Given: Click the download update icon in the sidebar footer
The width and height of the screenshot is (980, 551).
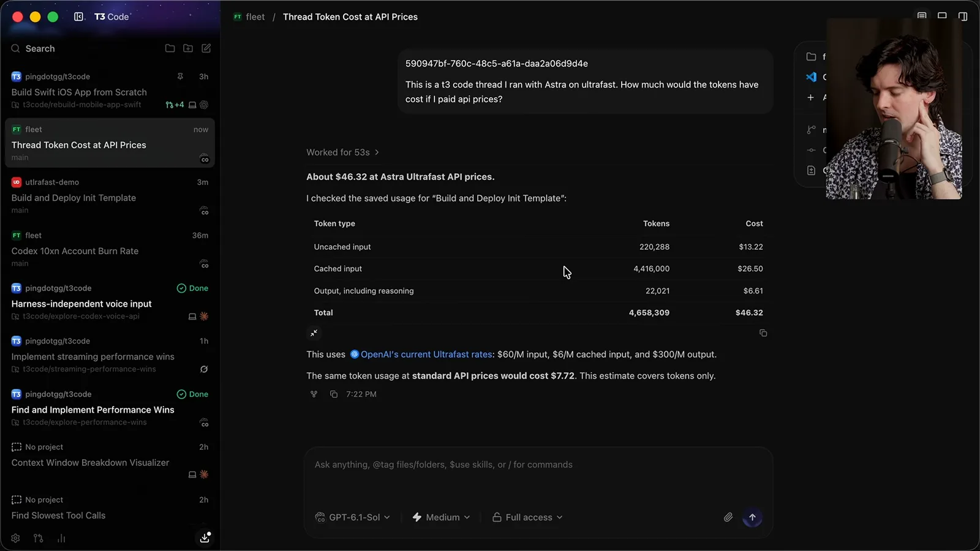Looking at the screenshot, I should pos(205,538).
